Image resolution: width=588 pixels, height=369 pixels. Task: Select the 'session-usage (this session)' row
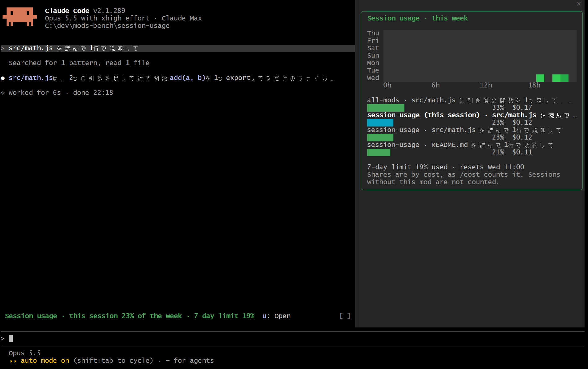coord(472,118)
